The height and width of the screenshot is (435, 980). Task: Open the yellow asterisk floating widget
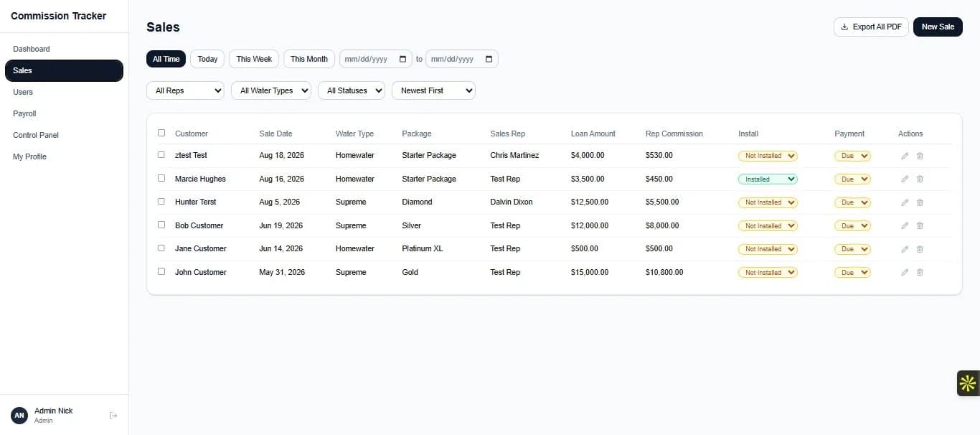(968, 383)
